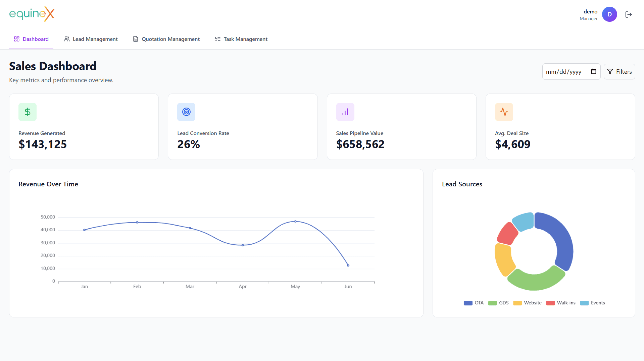
Task: Select the red Walk-ins donut segment
Action: [x=508, y=234]
